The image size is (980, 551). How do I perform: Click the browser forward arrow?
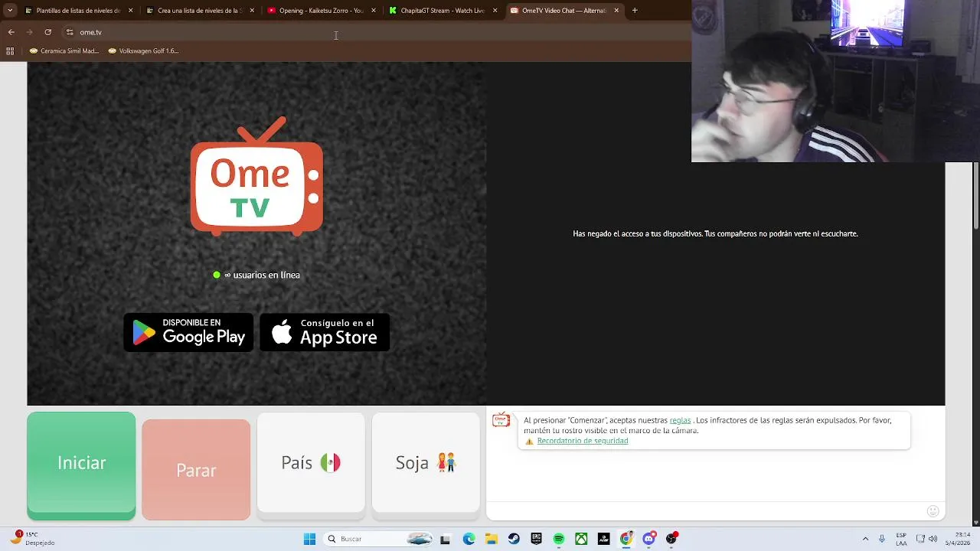(29, 32)
